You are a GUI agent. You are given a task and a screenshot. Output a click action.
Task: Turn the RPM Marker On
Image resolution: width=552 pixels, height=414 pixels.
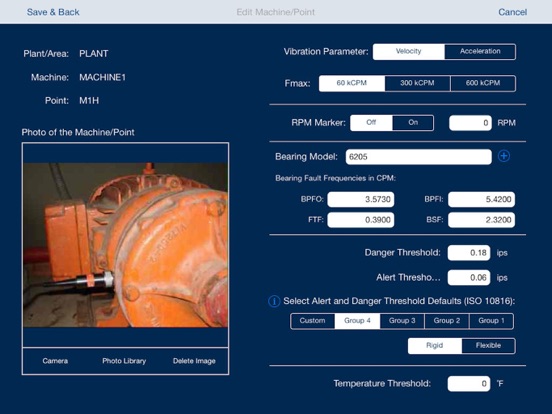[x=413, y=123]
